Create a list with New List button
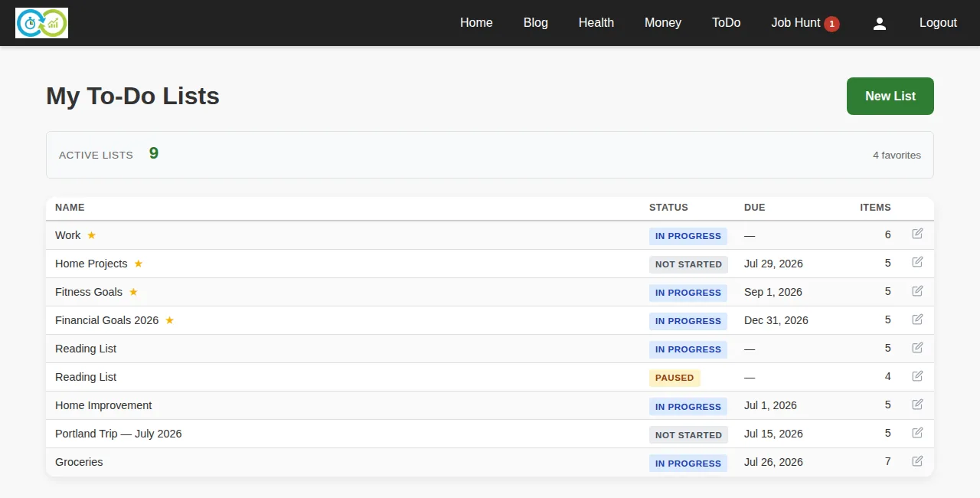 click(x=890, y=96)
